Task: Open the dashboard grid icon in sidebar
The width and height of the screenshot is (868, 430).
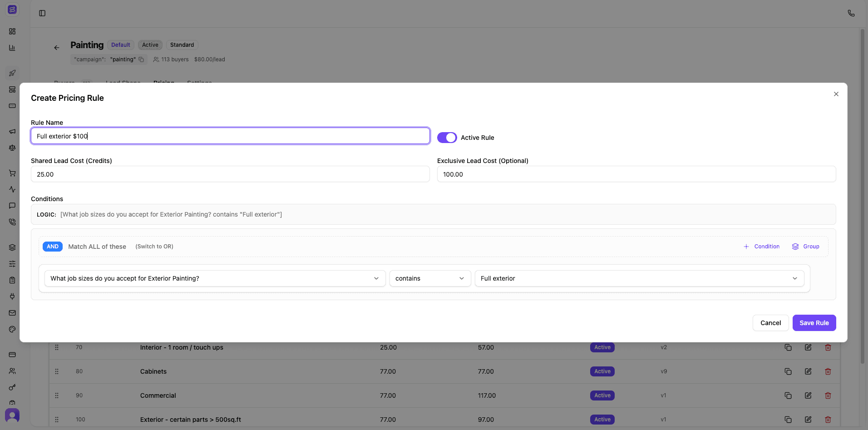Action: [x=12, y=31]
